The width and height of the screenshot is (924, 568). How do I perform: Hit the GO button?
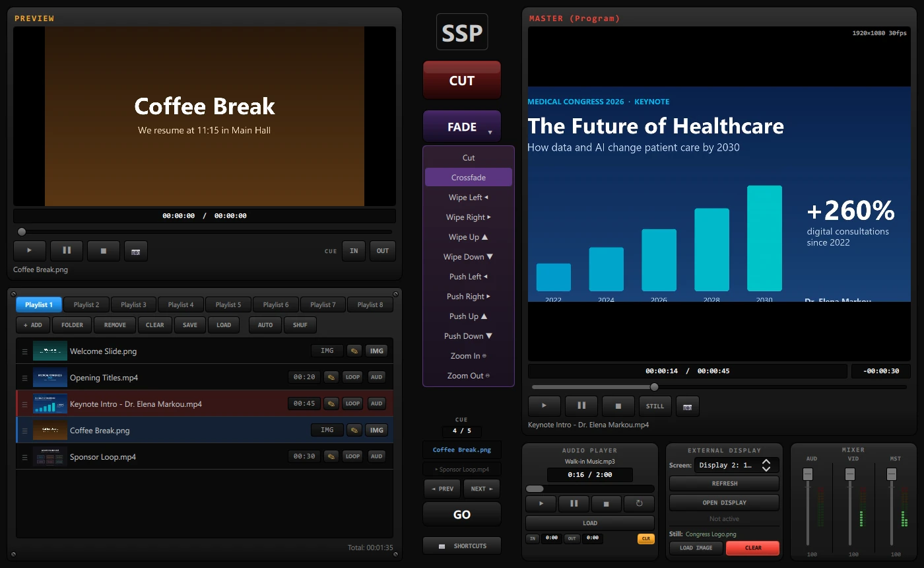pos(462,515)
